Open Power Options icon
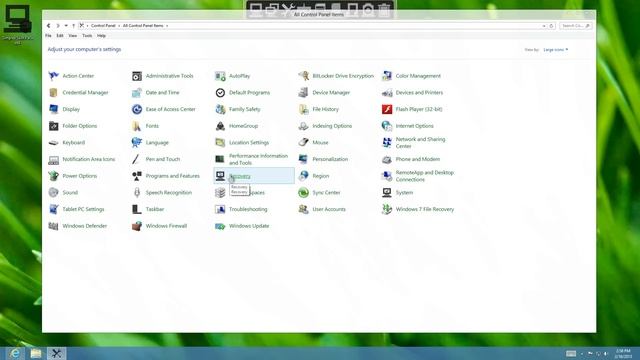Viewport: 640px width, 360px height. (x=53, y=176)
